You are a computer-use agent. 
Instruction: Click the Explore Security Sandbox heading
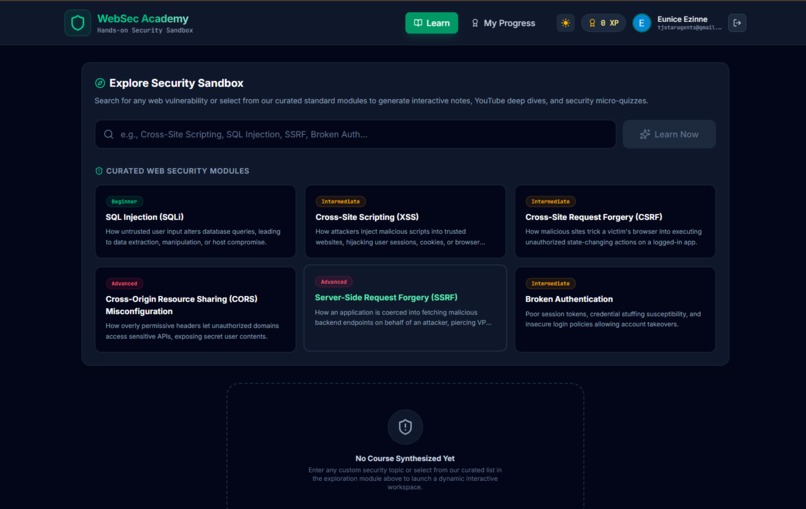coord(176,83)
